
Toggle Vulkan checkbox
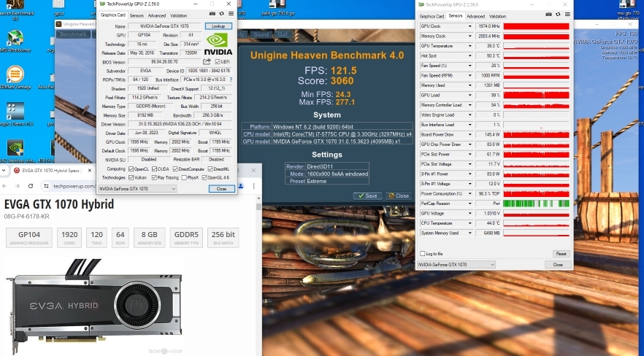tap(131, 177)
